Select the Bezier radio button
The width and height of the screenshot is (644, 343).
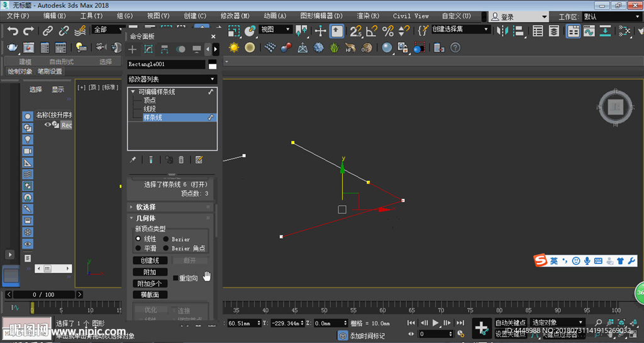[166, 239]
